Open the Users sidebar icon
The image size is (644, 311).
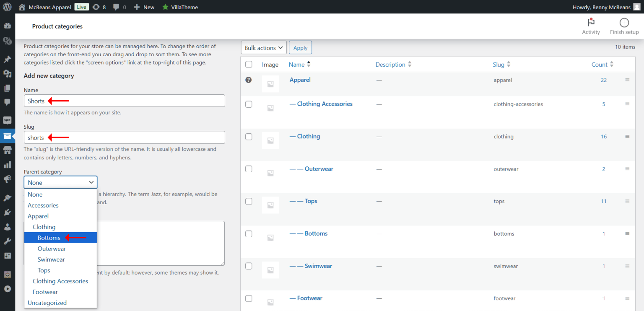[7, 227]
